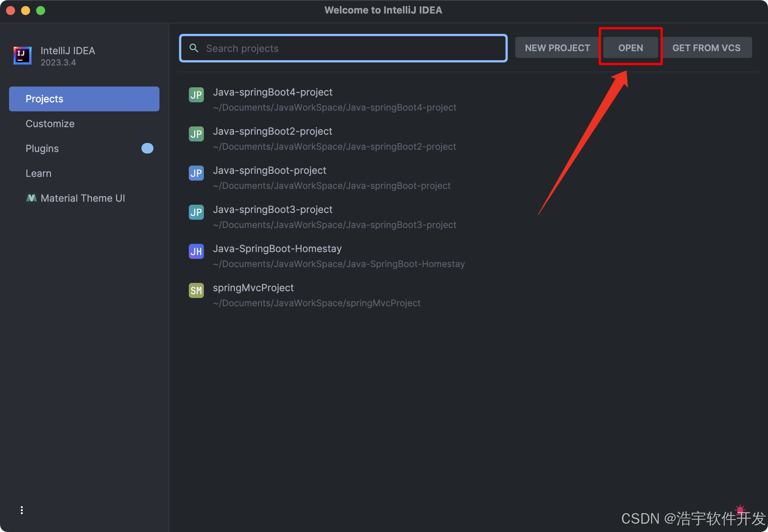Viewport: 768px width, 532px height.
Task: Go to the Learn section
Action: click(38, 173)
